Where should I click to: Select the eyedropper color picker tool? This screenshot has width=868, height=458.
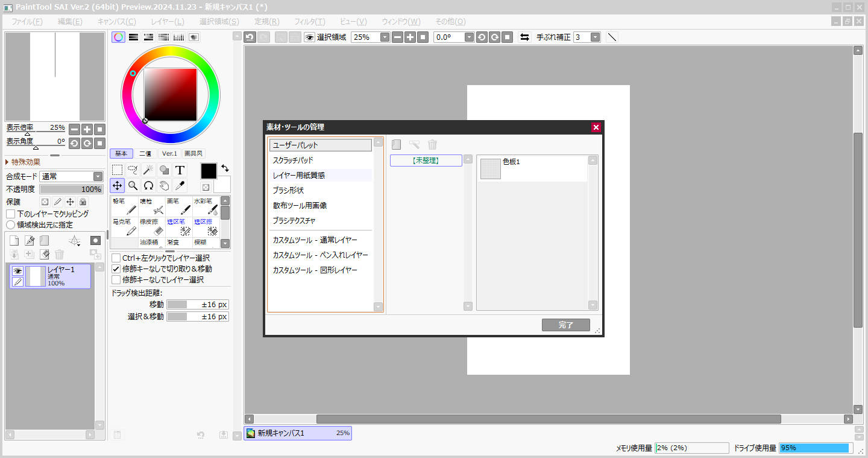180,185
